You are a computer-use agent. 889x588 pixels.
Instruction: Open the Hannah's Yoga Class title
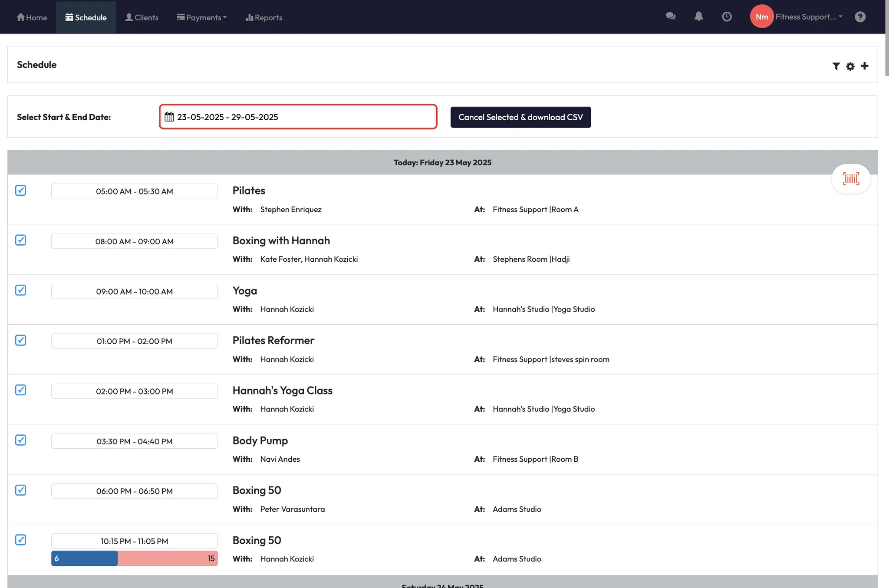(x=282, y=390)
